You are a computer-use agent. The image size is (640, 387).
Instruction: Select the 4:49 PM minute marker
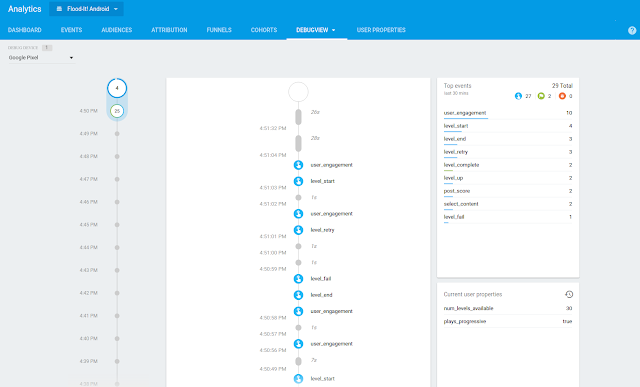(x=117, y=134)
